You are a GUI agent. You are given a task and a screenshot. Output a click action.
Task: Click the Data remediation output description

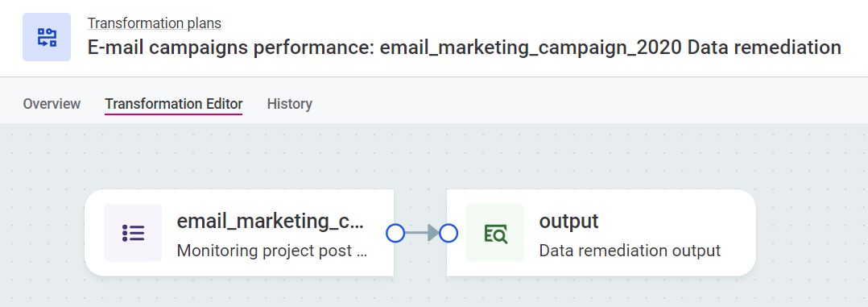pyautogui.click(x=630, y=251)
